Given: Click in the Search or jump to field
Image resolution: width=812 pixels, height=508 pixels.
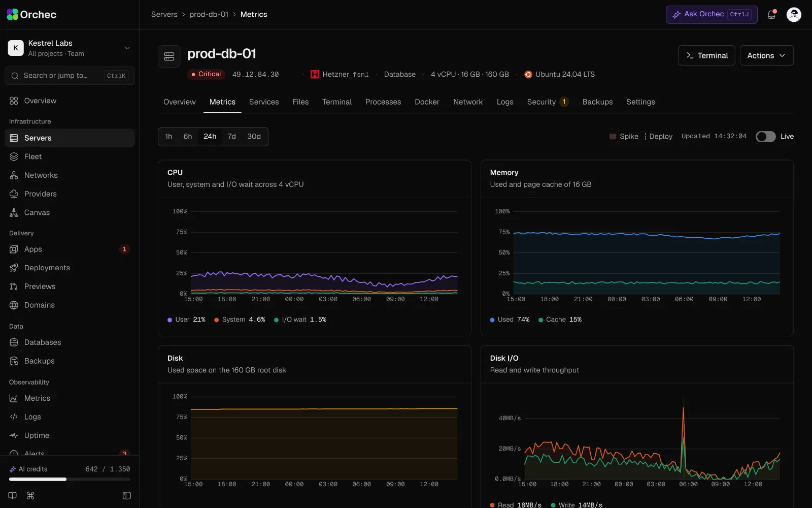Looking at the screenshot, I should (x=70, y=76).
